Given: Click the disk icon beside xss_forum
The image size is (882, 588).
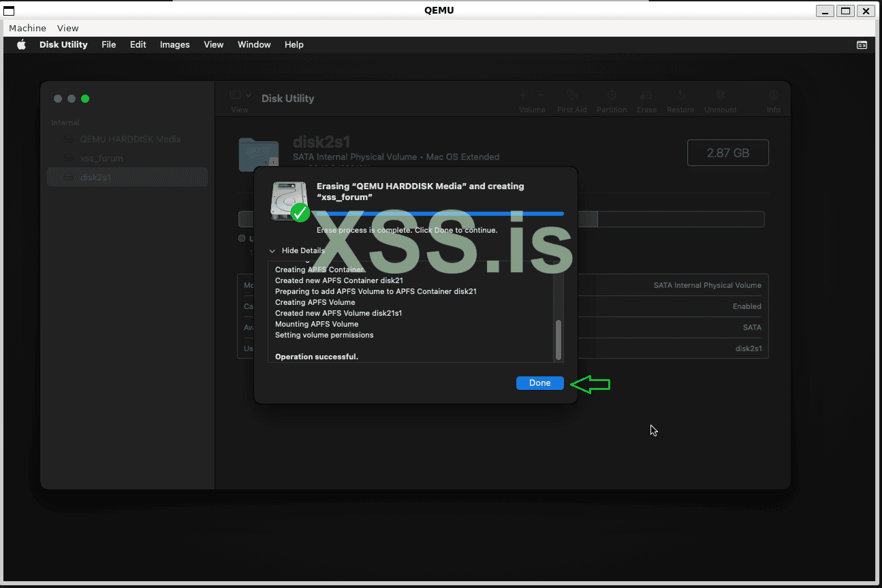Looking at the screenshot, I should (x=68, y=159).
